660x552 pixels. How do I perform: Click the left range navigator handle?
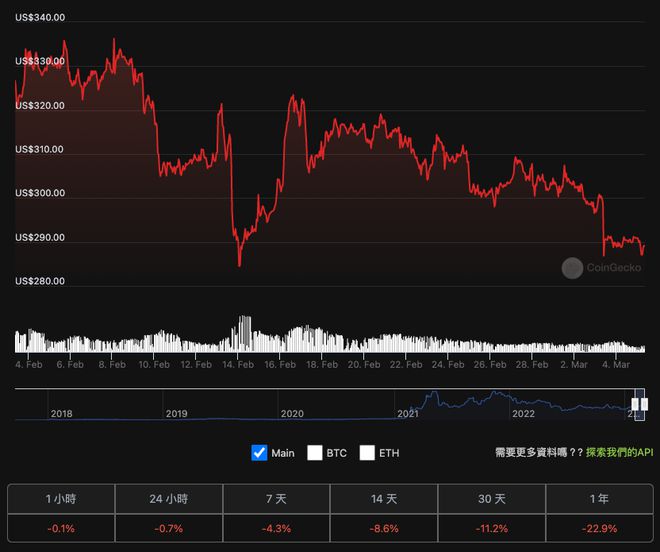[635, 405]
